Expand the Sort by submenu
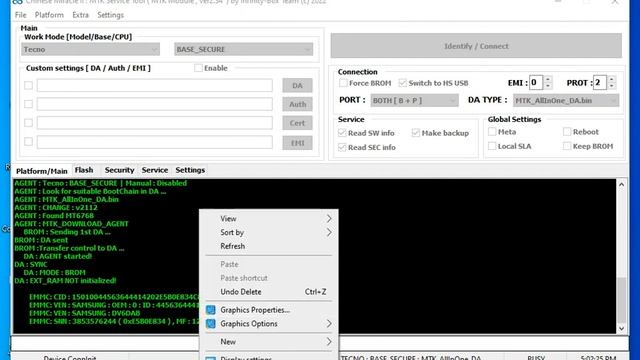This screenshot has width=640, height=360. tap(269, 233)
